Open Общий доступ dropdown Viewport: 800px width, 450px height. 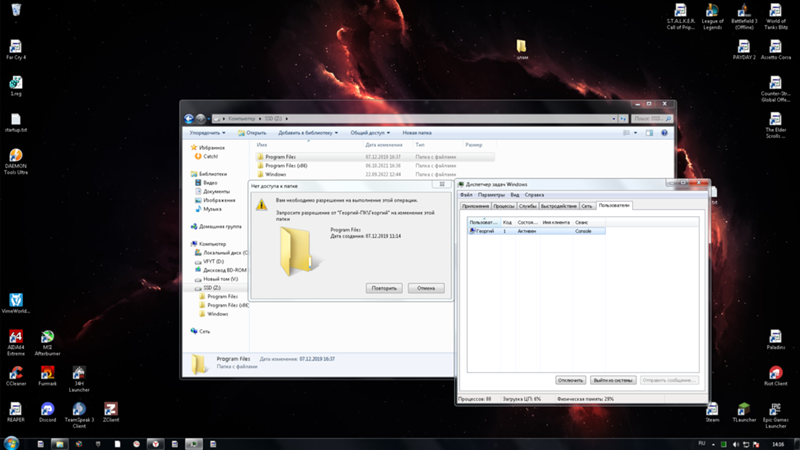coord(370,133)
